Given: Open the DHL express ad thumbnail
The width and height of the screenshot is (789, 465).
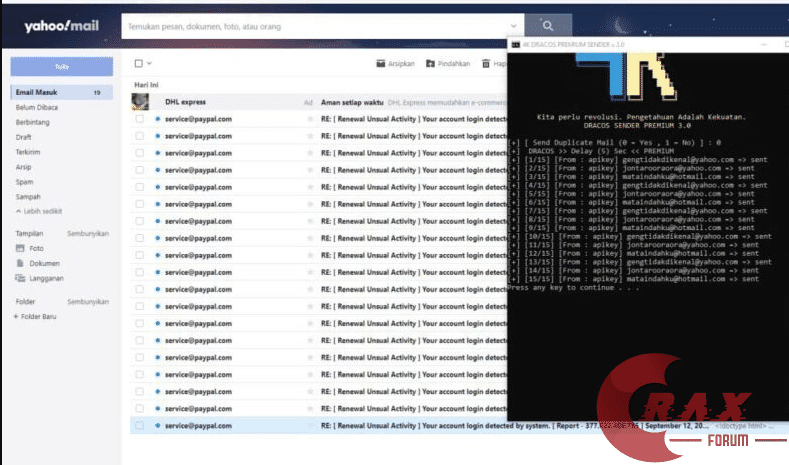Looking at the screenshot, I should [x=140, y=102].
